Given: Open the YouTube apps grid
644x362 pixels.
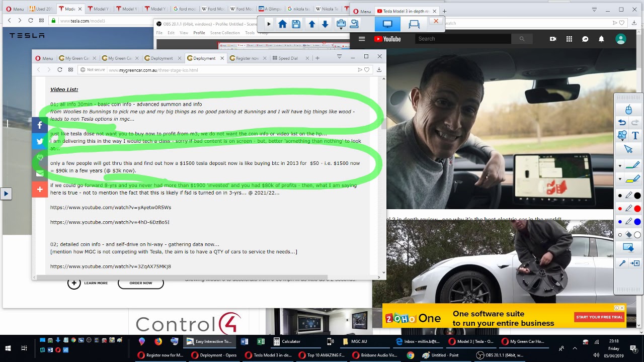Looking at the screenshot, I should point(569,39).
